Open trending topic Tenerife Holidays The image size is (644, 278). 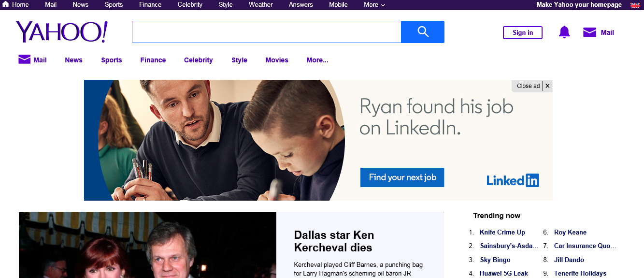point(580,273)
